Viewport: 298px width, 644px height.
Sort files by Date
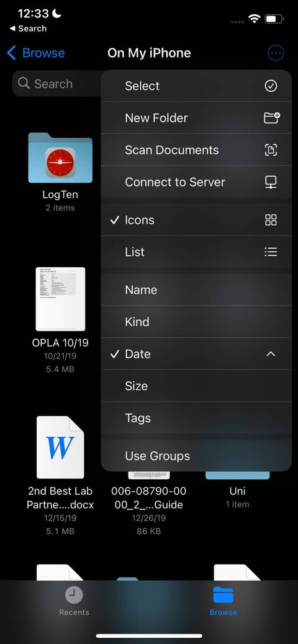(196, 354)
